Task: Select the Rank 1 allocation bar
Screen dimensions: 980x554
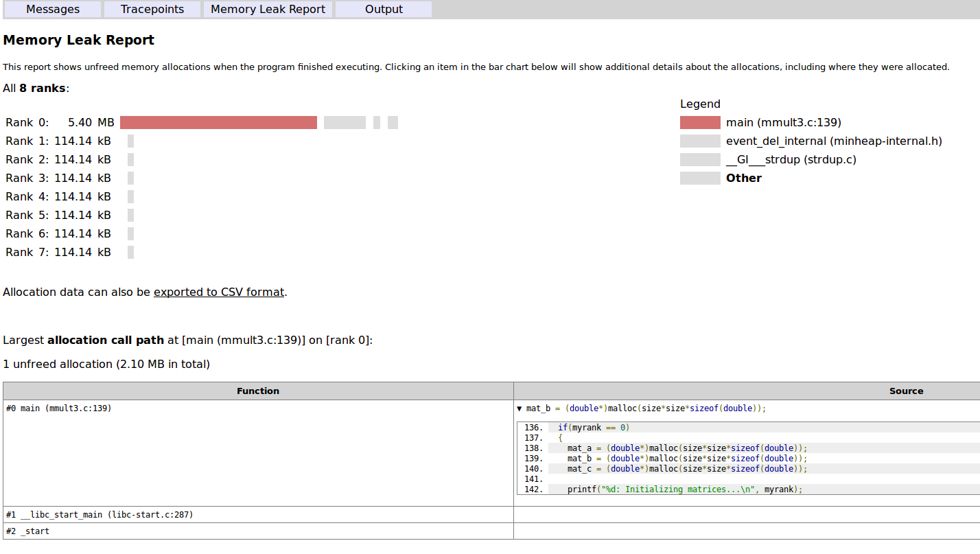Action: [129, 141]
